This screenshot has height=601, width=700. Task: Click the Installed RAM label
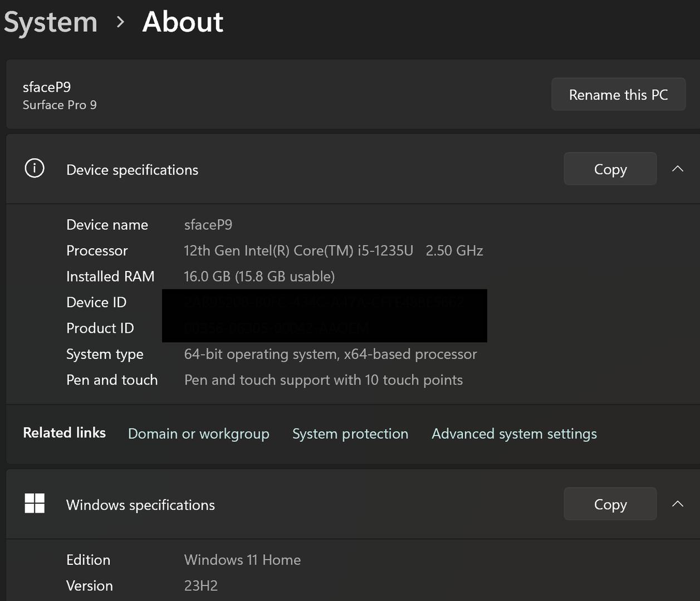110,276
